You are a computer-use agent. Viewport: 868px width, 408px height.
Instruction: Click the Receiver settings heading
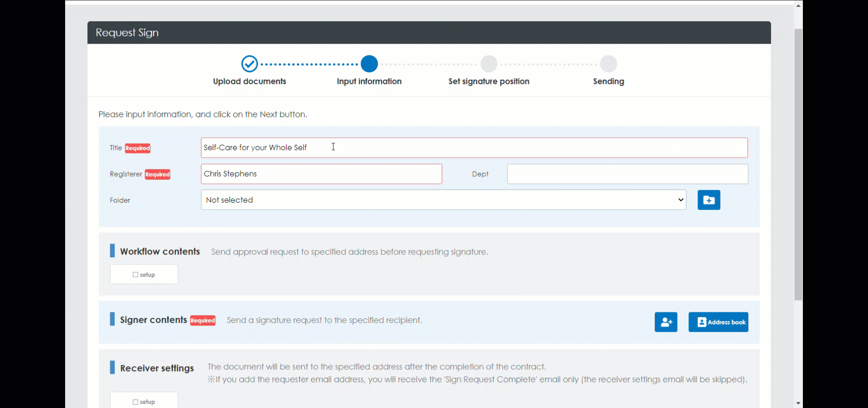coord(157,368)
